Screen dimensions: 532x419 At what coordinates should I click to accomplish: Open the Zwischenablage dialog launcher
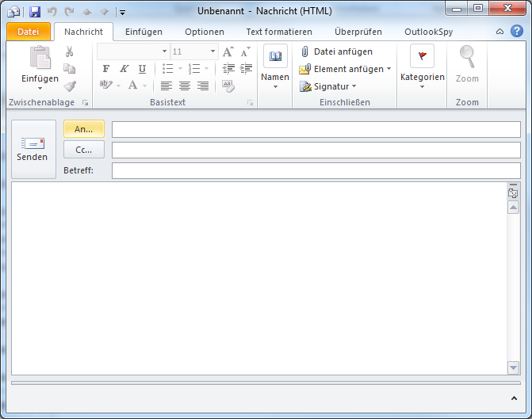[x=85, y=103]
